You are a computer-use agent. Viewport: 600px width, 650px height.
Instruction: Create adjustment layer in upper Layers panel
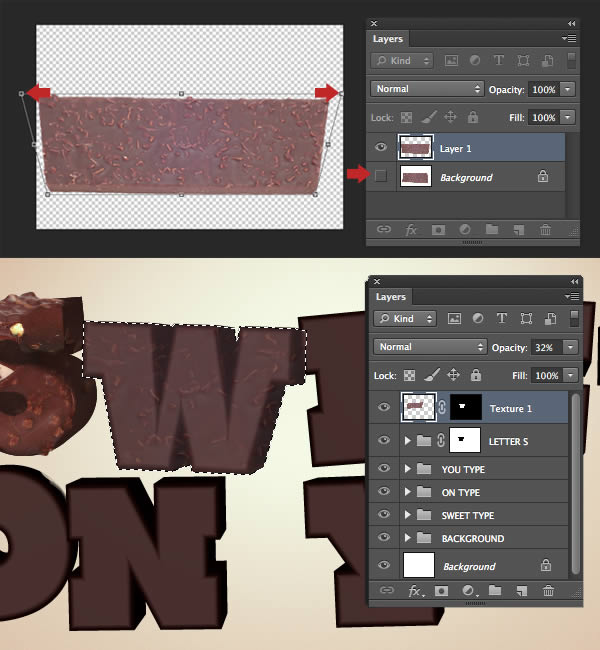click(x=465, y=229)
